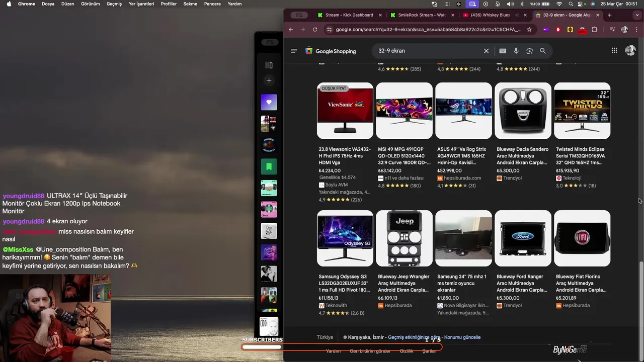Open the Dosya menu
The width and height of the screenshot is (644, 362).
coord(48,4)
